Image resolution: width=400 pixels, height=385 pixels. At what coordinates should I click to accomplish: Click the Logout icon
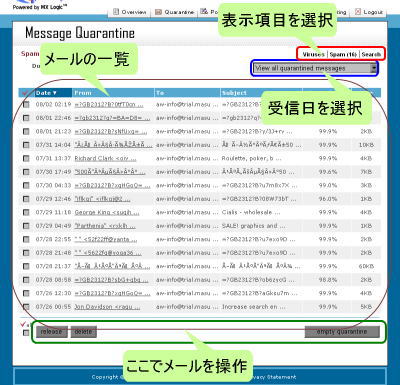(x=358, y=12)
